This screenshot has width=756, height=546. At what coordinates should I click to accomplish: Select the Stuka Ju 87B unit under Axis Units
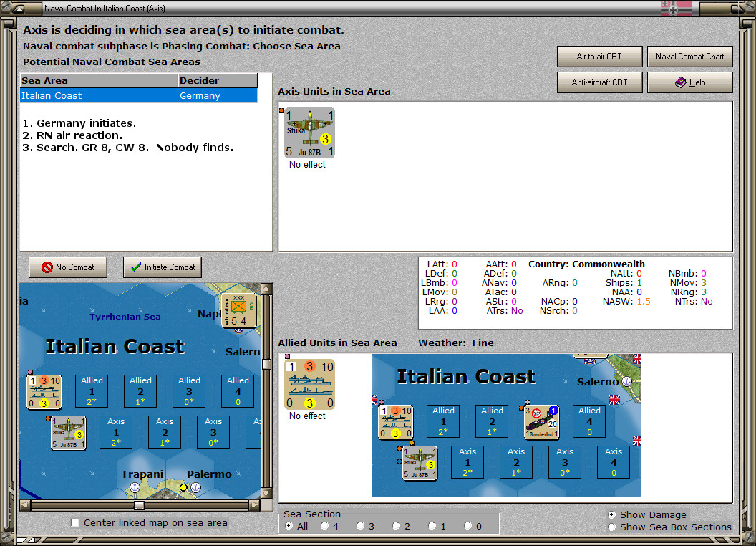[x=309, y=133]
